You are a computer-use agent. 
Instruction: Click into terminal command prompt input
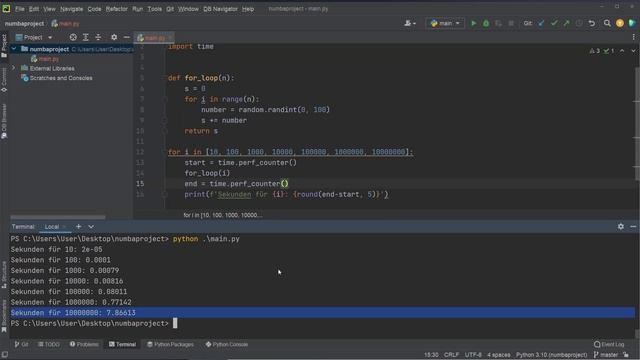(175, 323)
